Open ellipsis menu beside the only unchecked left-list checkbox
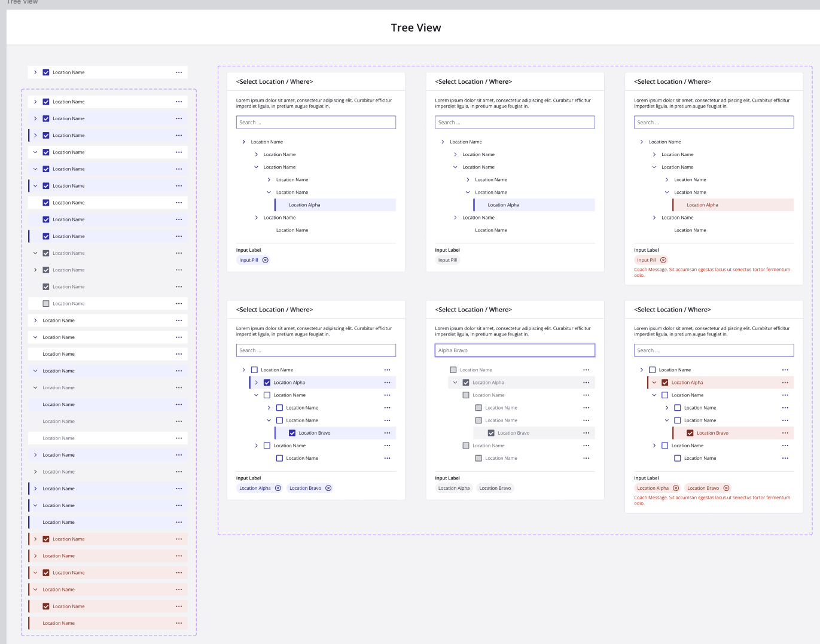This screenshot has width=820, height=644. click(x=179, y=304)
